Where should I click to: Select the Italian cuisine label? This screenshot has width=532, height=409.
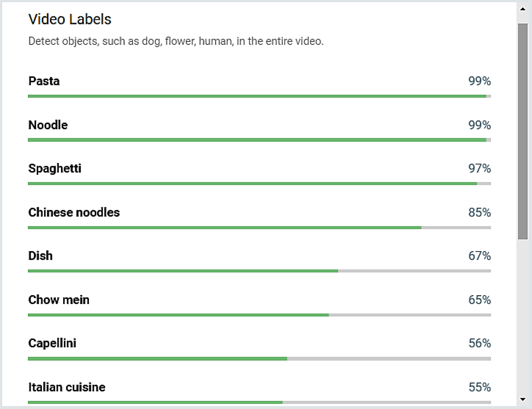pos(67,387)
